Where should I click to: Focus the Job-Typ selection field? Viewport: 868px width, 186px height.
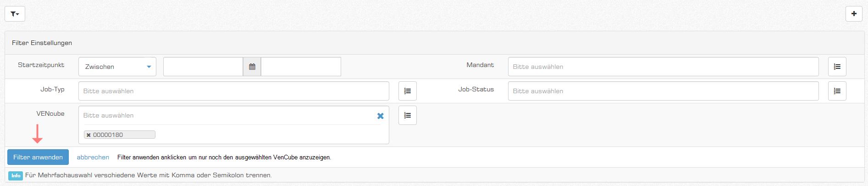[233, 91]
